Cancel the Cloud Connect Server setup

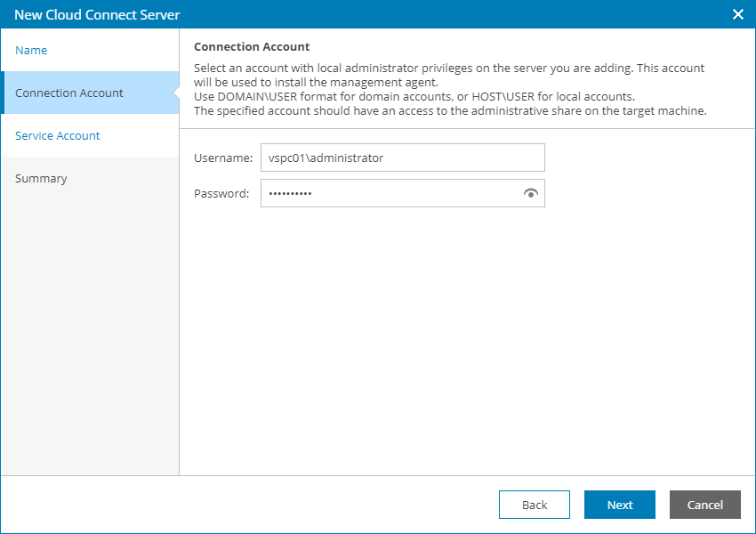[x=704, y=505]
